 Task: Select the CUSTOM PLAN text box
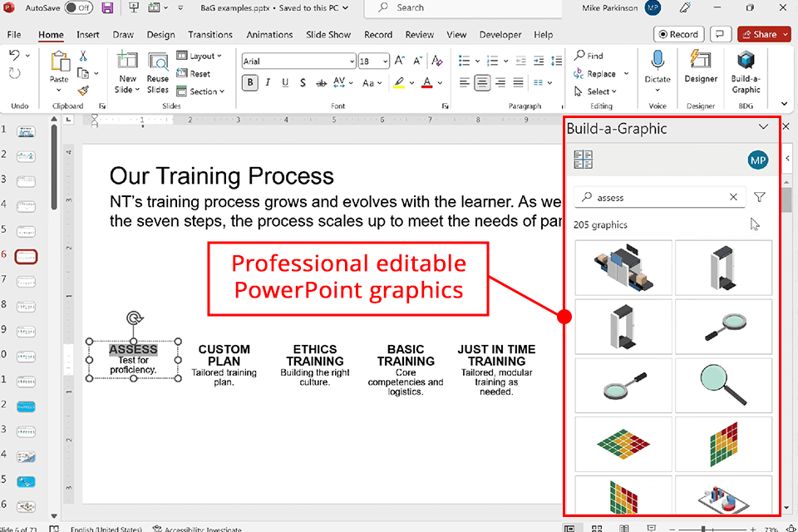[x=224, y=365]
